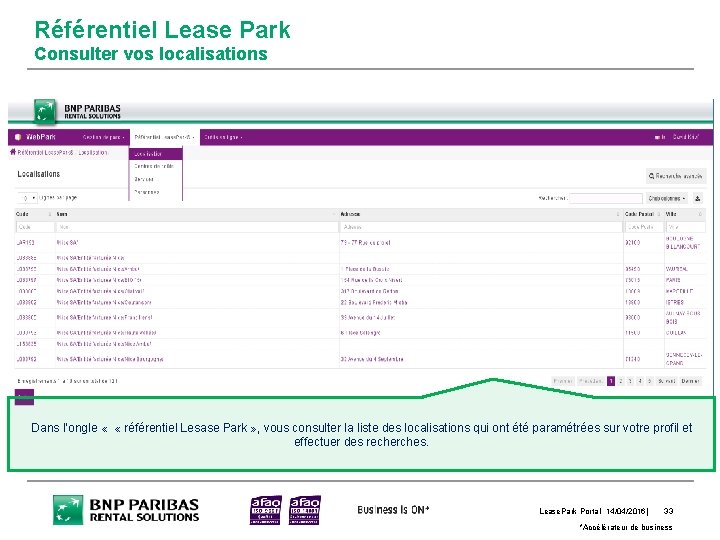Click the city cell 'ISTRES'
Viewport: 720px width, 540px height.
[x=675, y=303]
